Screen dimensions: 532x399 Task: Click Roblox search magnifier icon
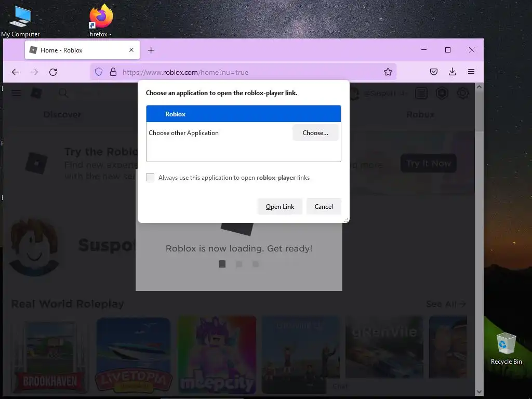tap(63, 93)
